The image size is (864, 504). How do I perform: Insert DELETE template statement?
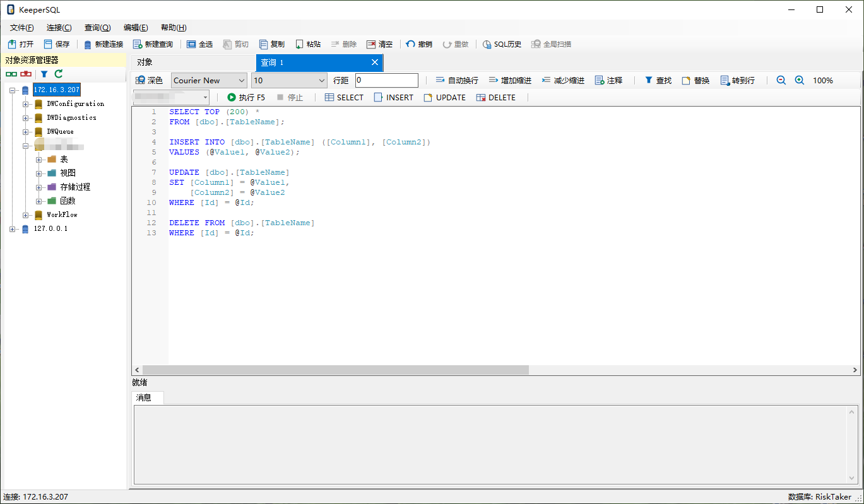(x=496, y=97)
